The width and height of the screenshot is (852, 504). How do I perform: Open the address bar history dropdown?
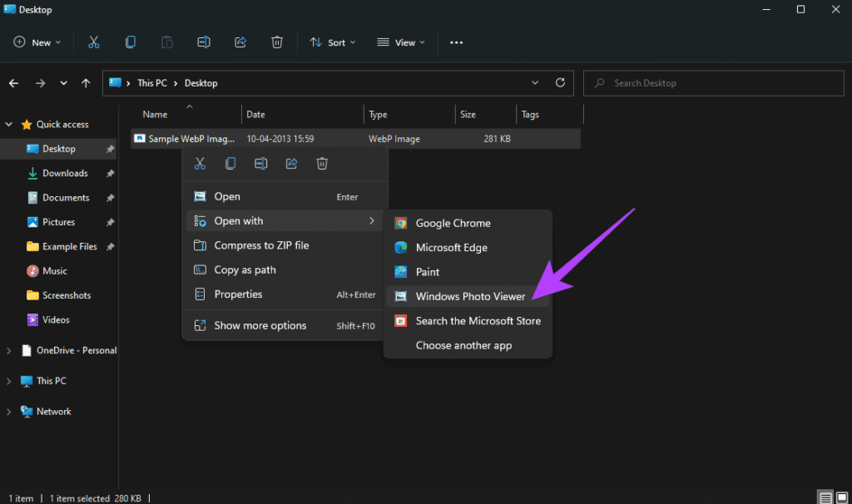tap(535, 82)
